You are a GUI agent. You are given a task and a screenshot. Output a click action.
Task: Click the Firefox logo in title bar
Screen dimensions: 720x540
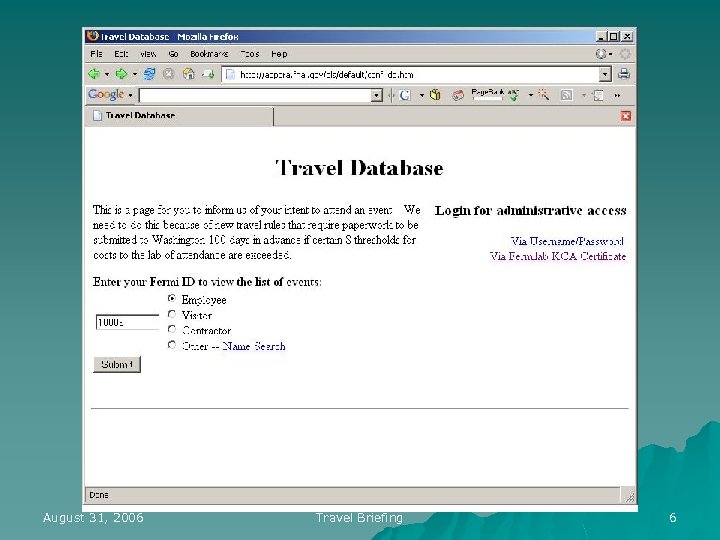click(92, 36)
